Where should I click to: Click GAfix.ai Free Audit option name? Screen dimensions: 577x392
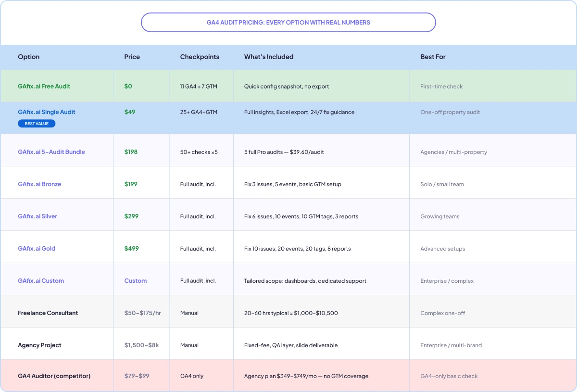pyautogui.click(x=44, y=87)
